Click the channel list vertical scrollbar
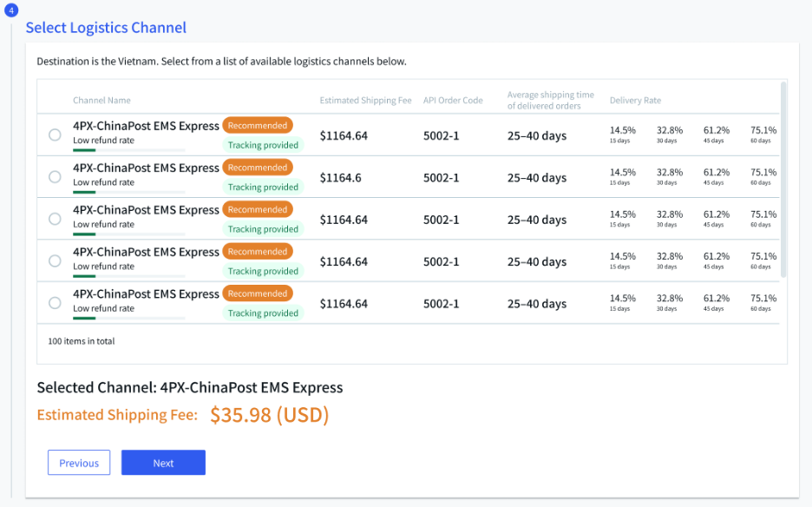 783,178
